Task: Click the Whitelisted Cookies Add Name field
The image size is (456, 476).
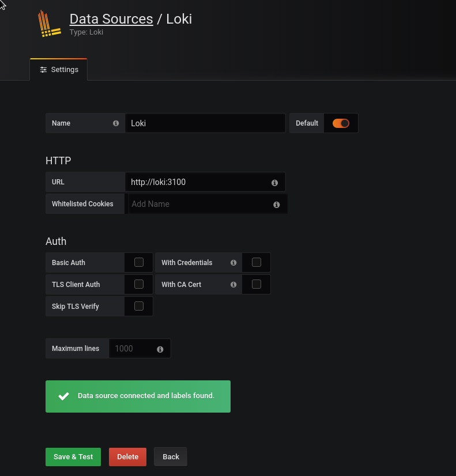Action: (x=208, y=204)
